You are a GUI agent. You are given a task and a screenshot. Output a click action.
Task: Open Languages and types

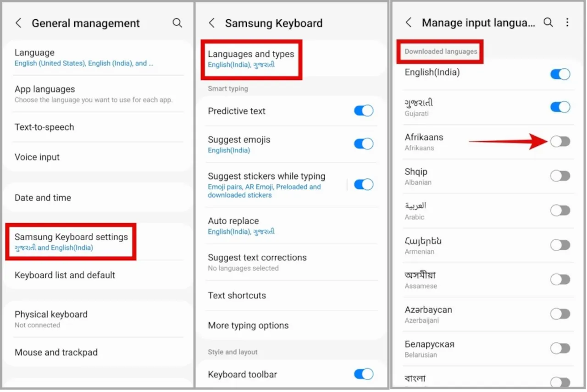click(x=292, y=59)
